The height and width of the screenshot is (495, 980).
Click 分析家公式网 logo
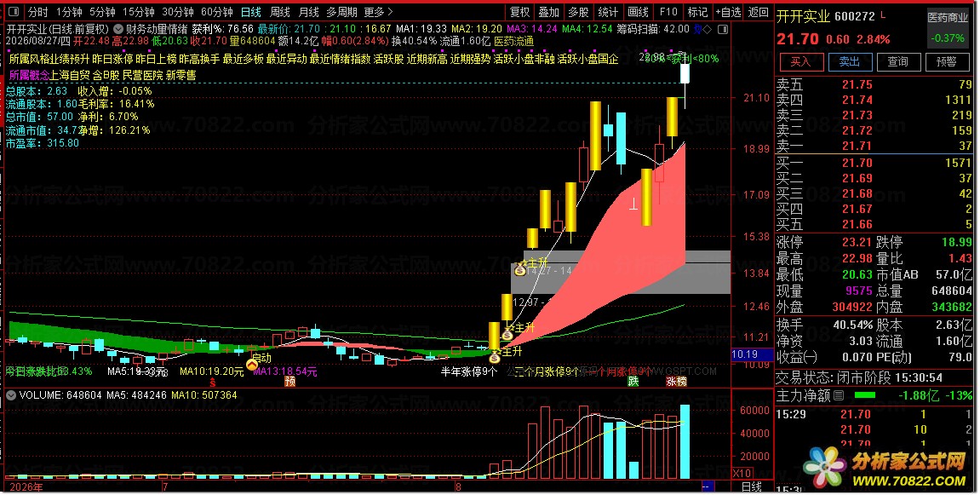[x=885, y=468]
